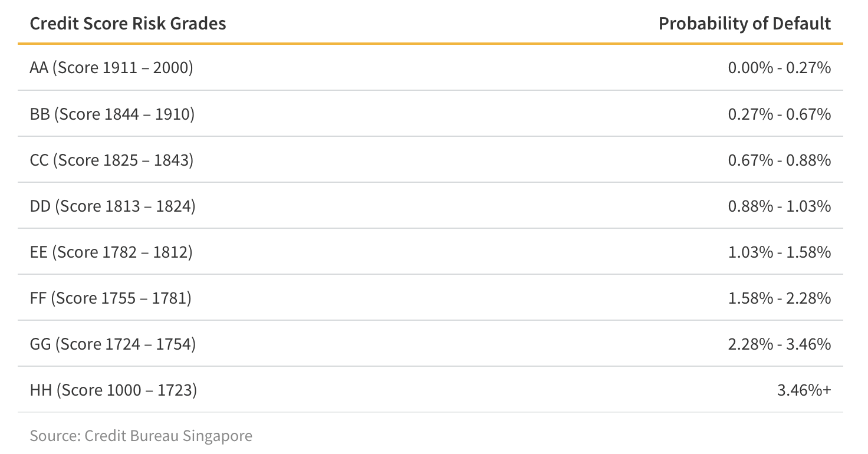The image size is (868, 454).
Task: Select the GG (Score 1724 – 1754) row
Action: coord(113,344)
